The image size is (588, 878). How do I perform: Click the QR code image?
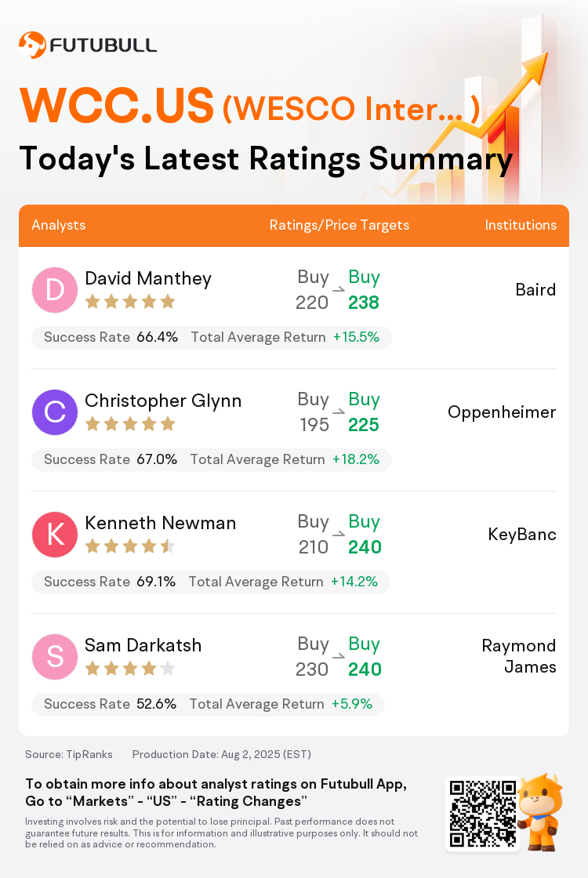click(x=483, y=814)
